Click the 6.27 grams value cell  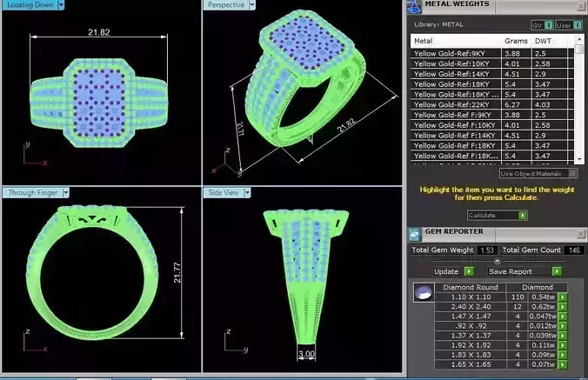(x=516, y=105)
